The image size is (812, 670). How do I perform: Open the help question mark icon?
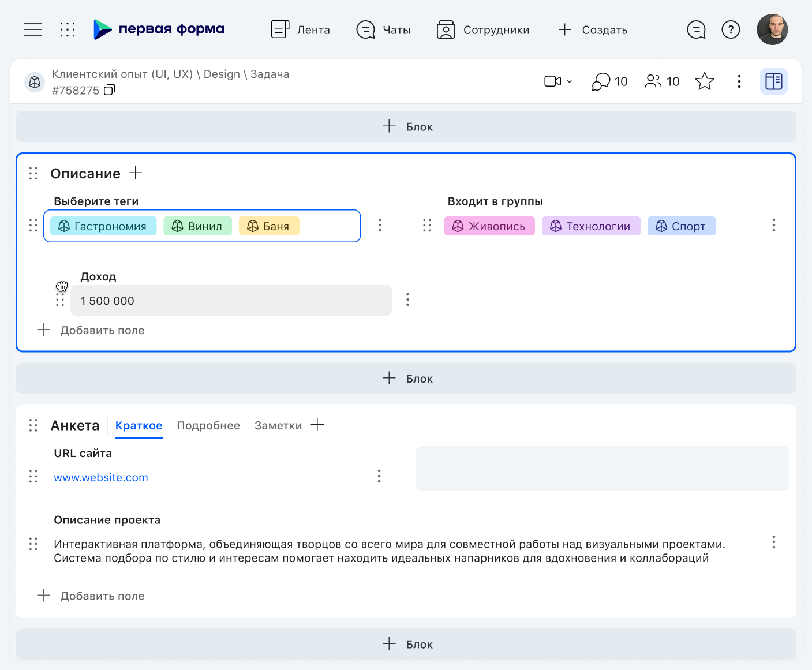[x=731, y=29]
